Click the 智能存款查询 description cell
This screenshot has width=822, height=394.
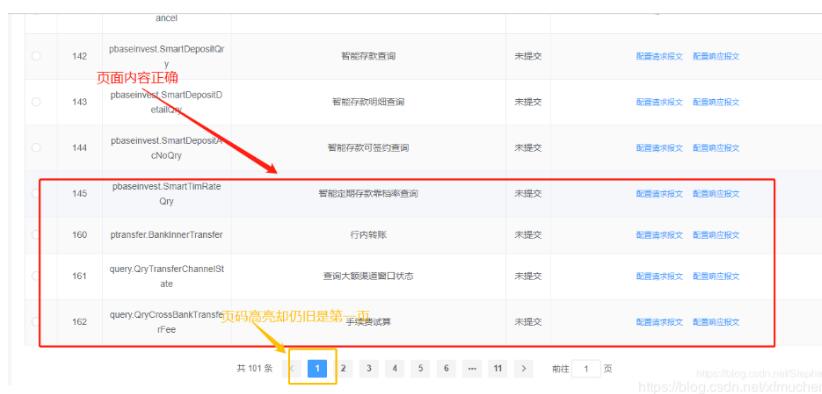tap(369, 56)
